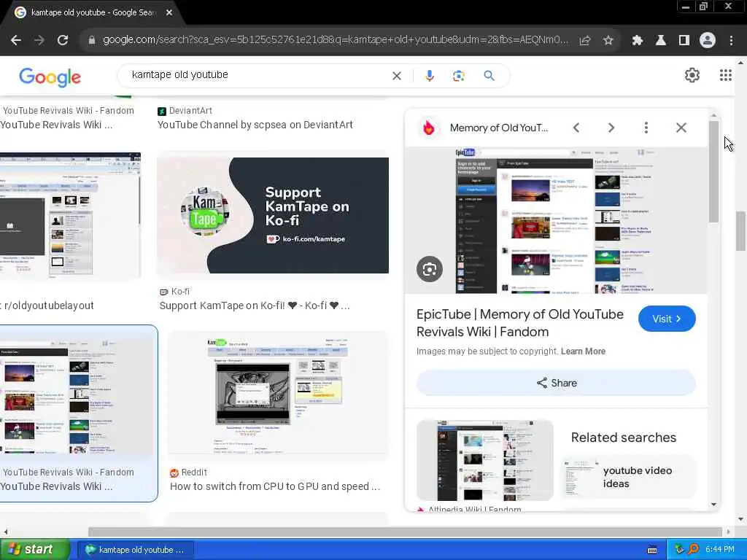Reload the current page
This screenshot has width=747, height=560.
point(63,41)
